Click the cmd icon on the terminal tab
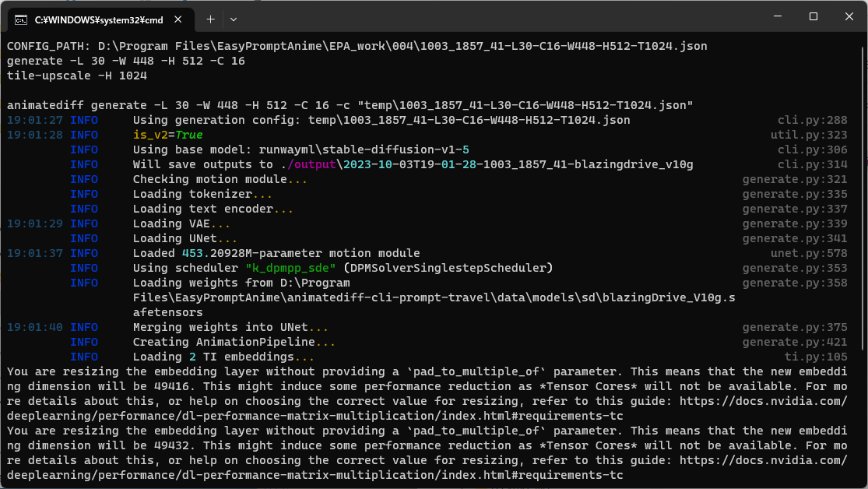This screenshot has height=489, width=868. coord(21,20)
